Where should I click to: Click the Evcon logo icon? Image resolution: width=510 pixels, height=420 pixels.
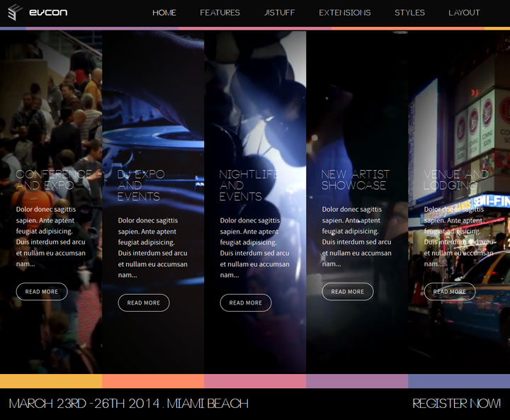(15, 12)
